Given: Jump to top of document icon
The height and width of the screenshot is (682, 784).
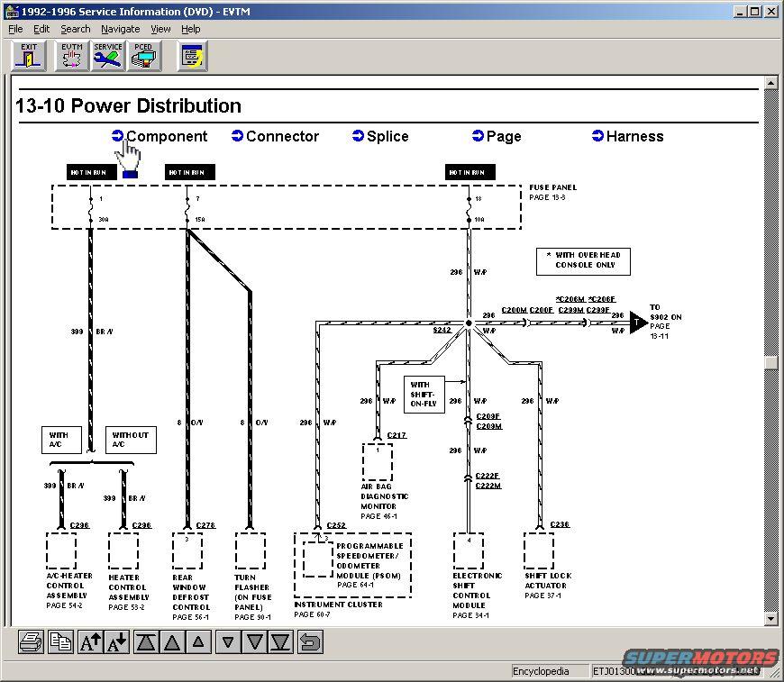Looking at the screenshot, I should point(147,641).
